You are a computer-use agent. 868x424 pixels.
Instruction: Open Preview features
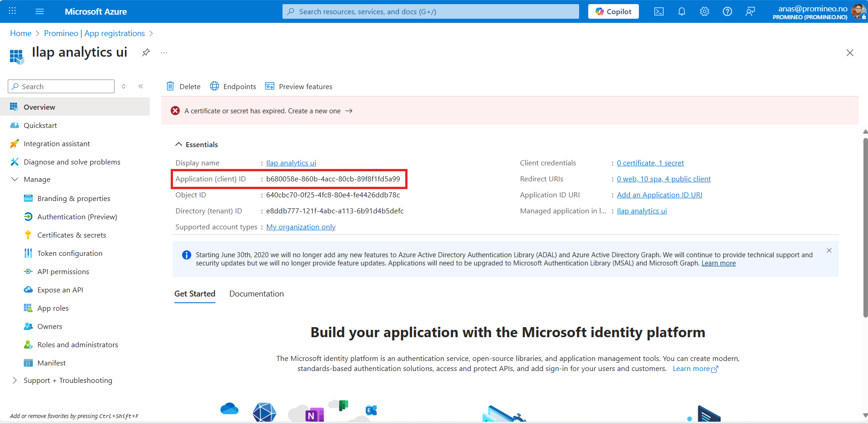[x=299, y=86]
